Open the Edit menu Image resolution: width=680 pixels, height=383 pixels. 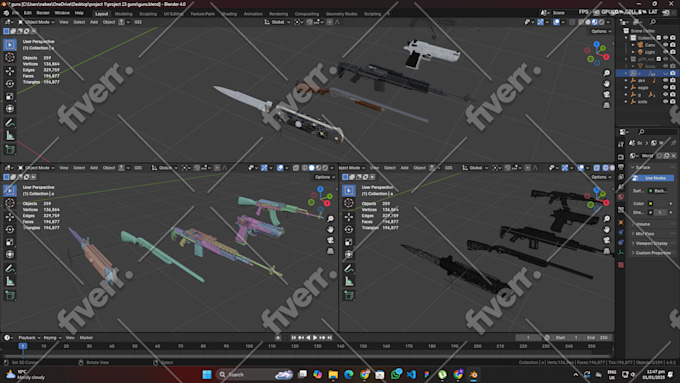[x=28, y=13]
